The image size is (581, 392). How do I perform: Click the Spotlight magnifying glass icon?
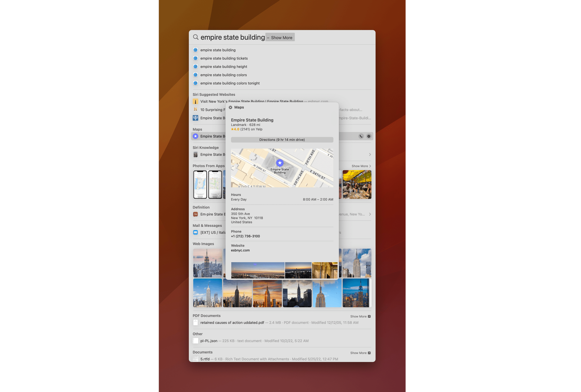[196, 37]
